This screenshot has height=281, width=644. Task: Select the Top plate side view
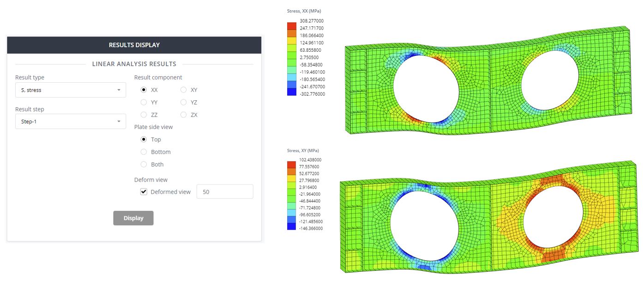pyautogui.click(x=144, y=139)
